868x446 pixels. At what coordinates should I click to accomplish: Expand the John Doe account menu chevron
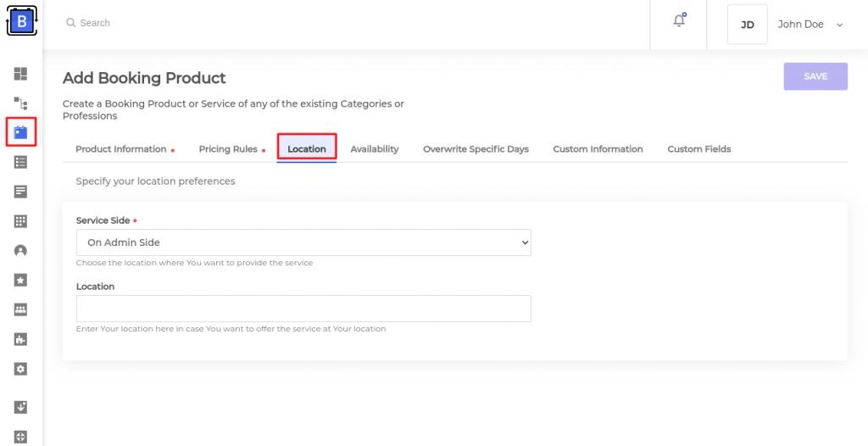[839, 25]
